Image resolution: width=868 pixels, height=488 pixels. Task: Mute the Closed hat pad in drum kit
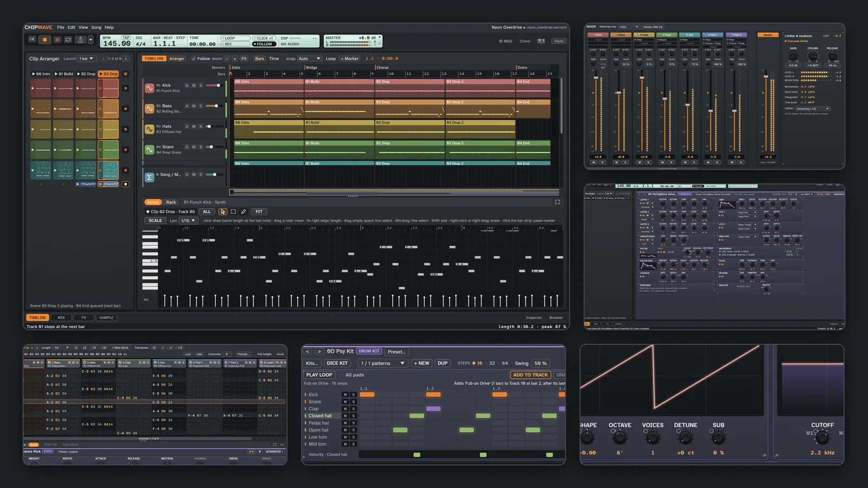click(x=345, y=416)
